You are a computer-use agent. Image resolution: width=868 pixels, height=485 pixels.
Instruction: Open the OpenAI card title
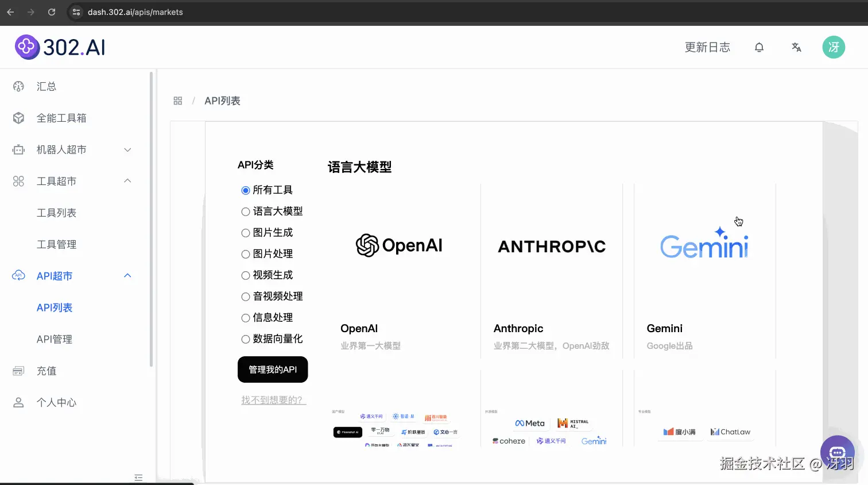359,328
